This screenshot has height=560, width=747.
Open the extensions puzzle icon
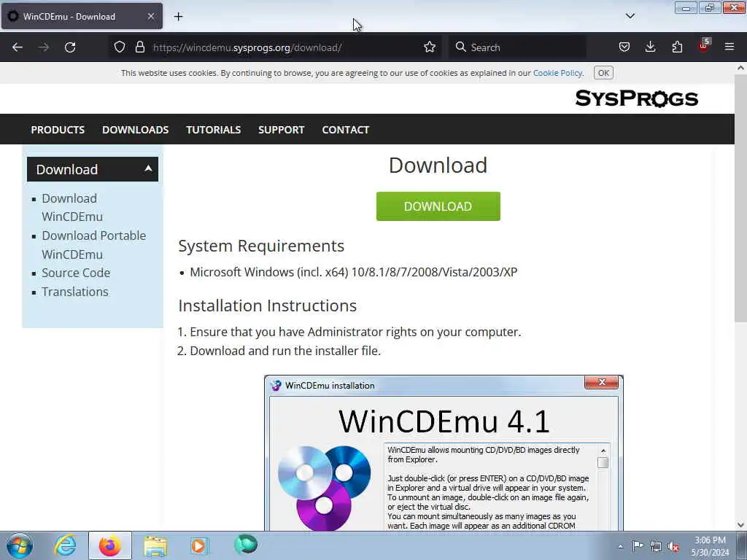[677, 47]
